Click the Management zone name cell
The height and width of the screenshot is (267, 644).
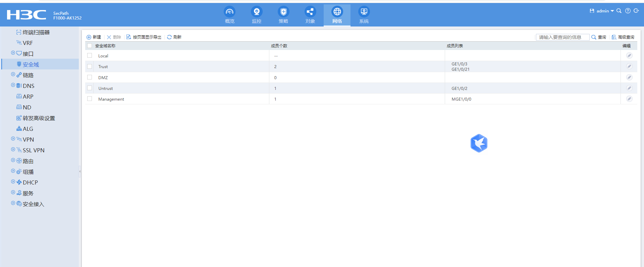(111, 99)
